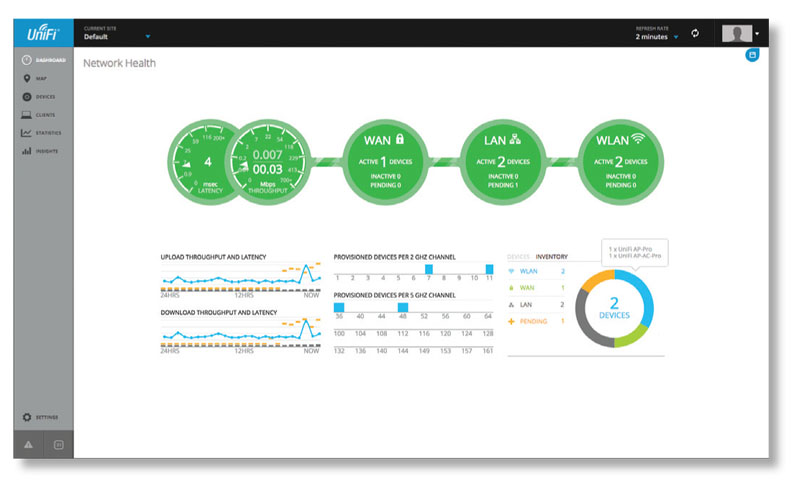Click the 5 GHz channel 48 bar
The image size is (800, 487).
tap(403, 307)
